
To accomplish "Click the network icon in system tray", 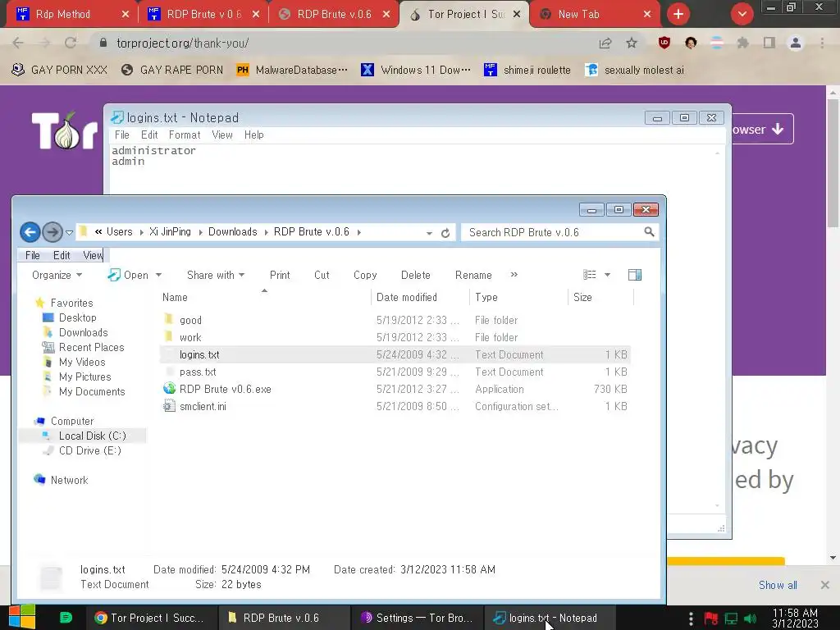I will pos(731,619).
